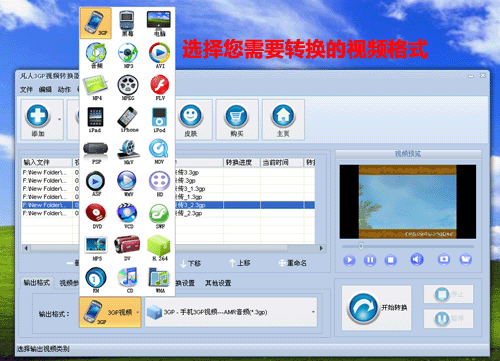
Task: Select the M4V format icon
Action: point(128,152)
